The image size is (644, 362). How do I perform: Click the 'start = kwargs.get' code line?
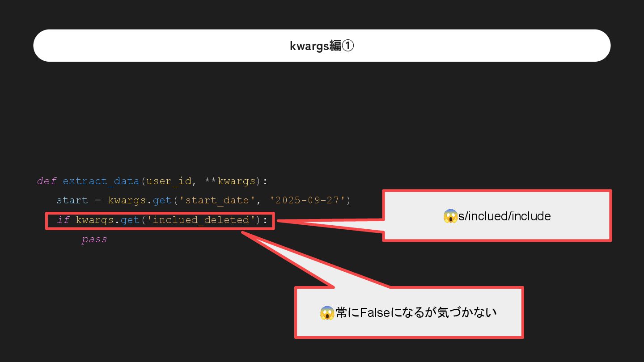click(204, 200)
